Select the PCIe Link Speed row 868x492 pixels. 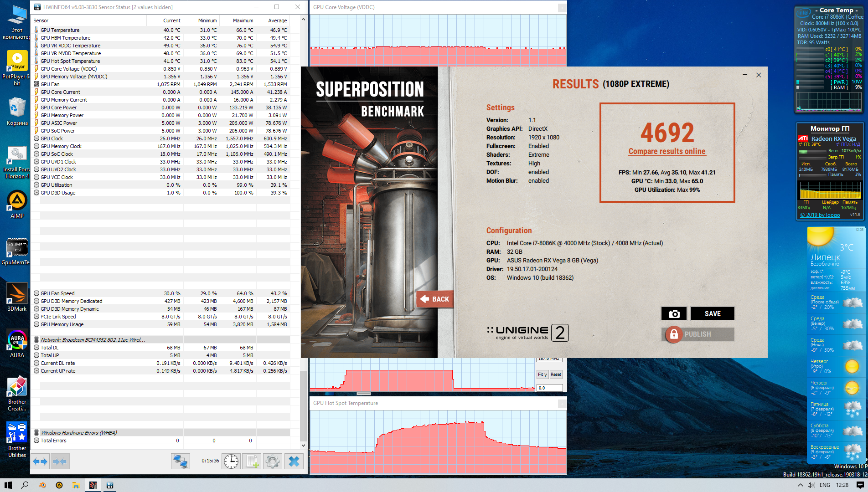tap(161, 317)
